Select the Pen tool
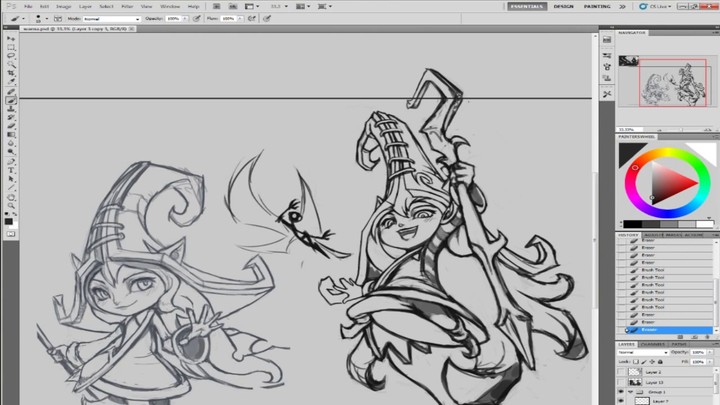 tap(11, 162)
